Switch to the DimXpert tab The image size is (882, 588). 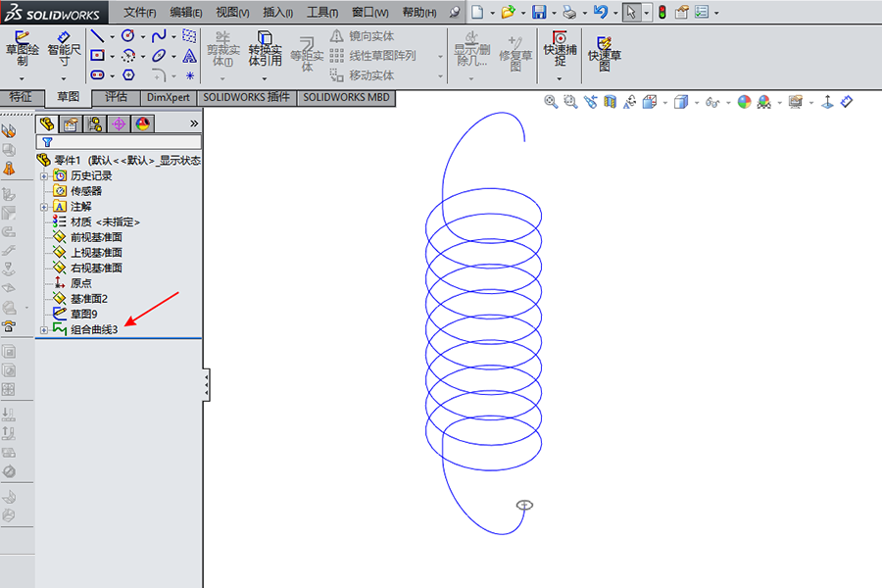pos(169,97)
